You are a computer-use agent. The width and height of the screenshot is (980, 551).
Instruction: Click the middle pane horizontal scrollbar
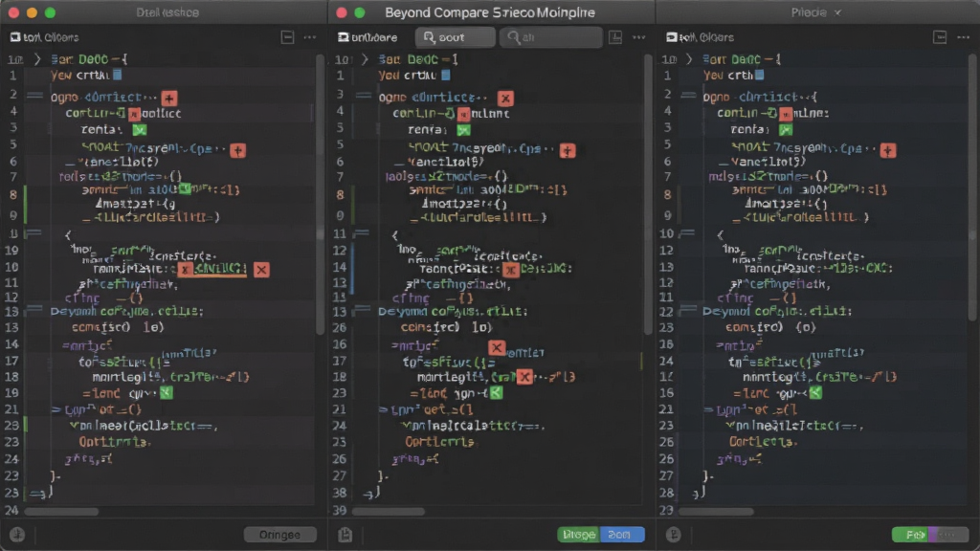click(389, 512)
